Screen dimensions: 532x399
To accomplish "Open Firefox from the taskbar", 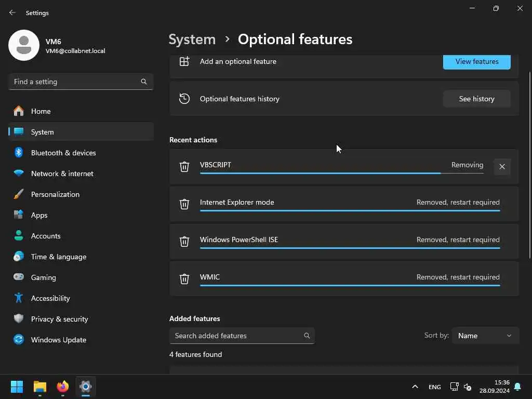I will 63,387.
